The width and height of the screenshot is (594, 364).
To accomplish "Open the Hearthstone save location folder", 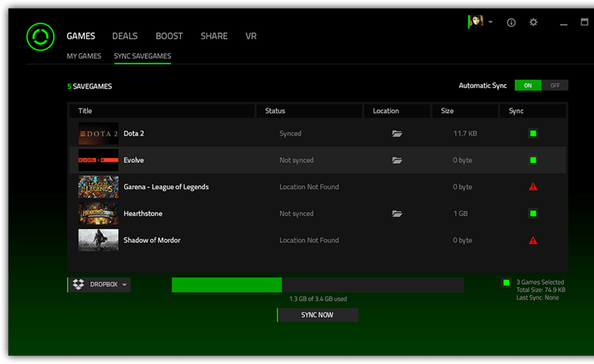I will point(397,214).
